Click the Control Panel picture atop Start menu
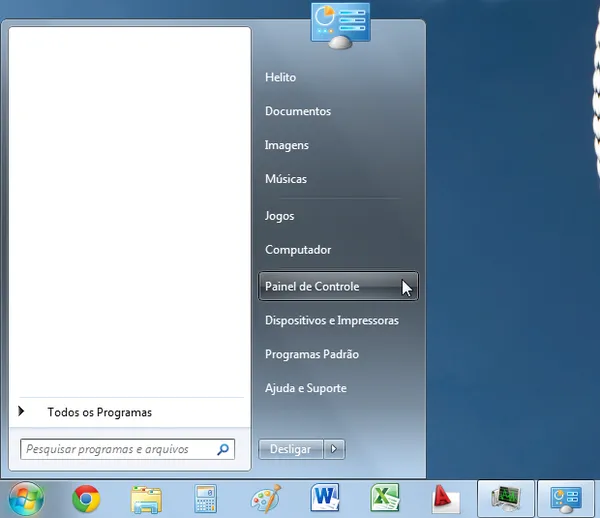 click(x=340, y=26)
